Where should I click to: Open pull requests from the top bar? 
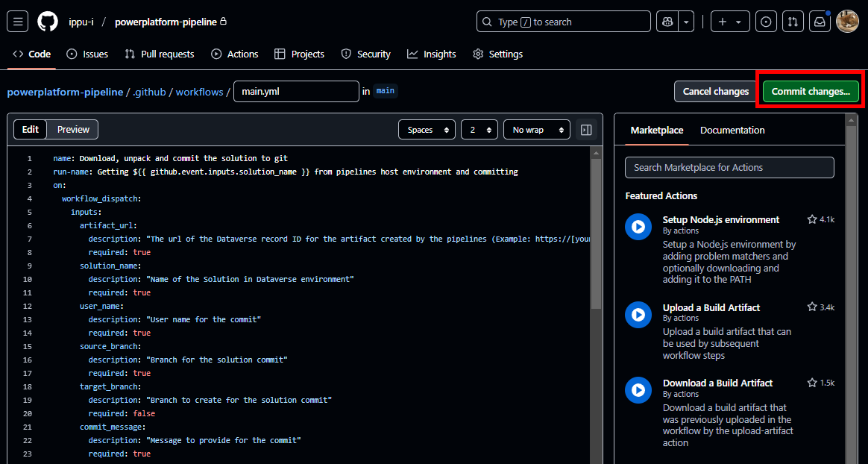[793, 21]
